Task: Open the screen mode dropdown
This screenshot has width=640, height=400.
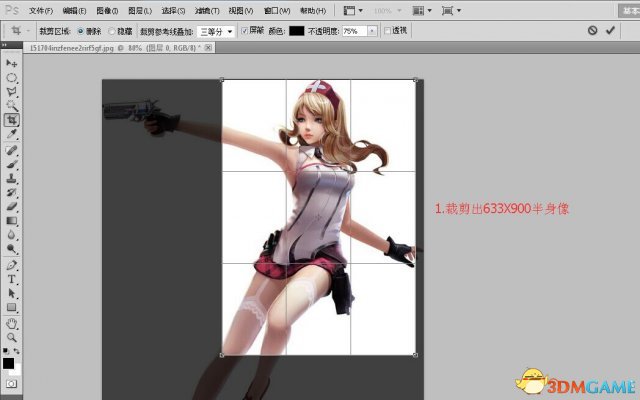Action: tap(451, 11)
